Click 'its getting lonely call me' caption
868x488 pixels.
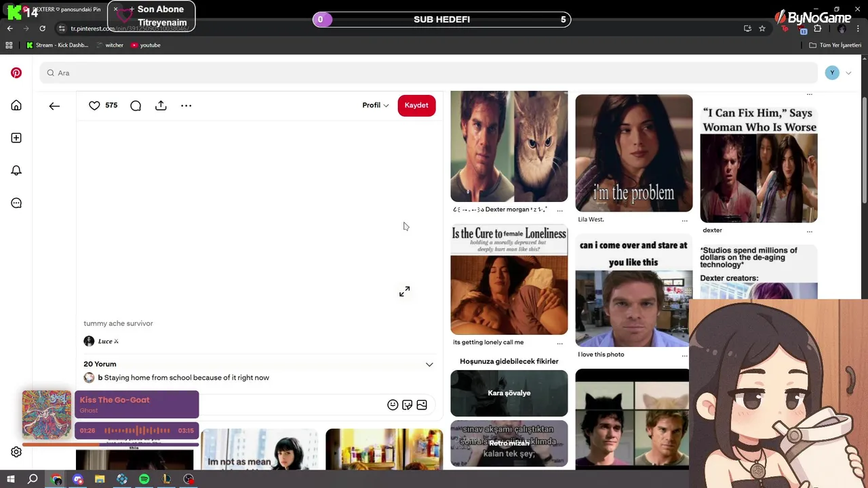click(x=488, y=342)
